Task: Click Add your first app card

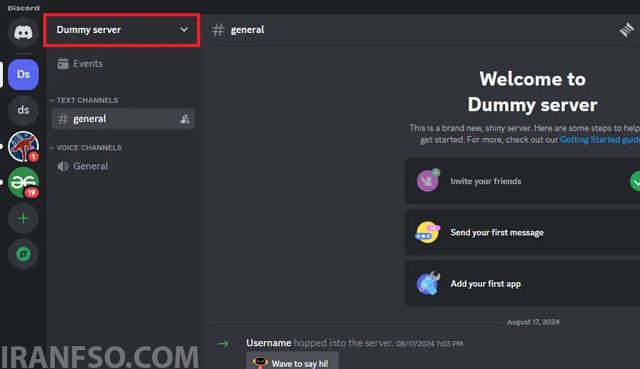Action: pos(522,284)
